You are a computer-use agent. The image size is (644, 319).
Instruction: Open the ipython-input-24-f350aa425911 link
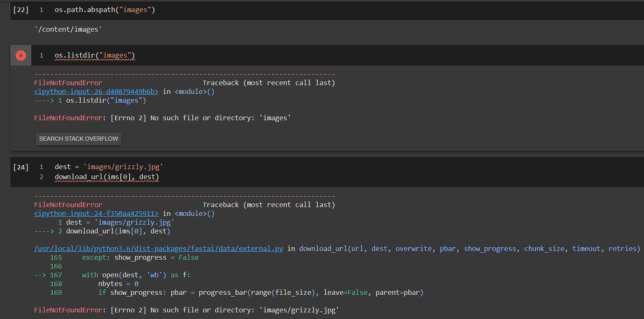(96, 214)
